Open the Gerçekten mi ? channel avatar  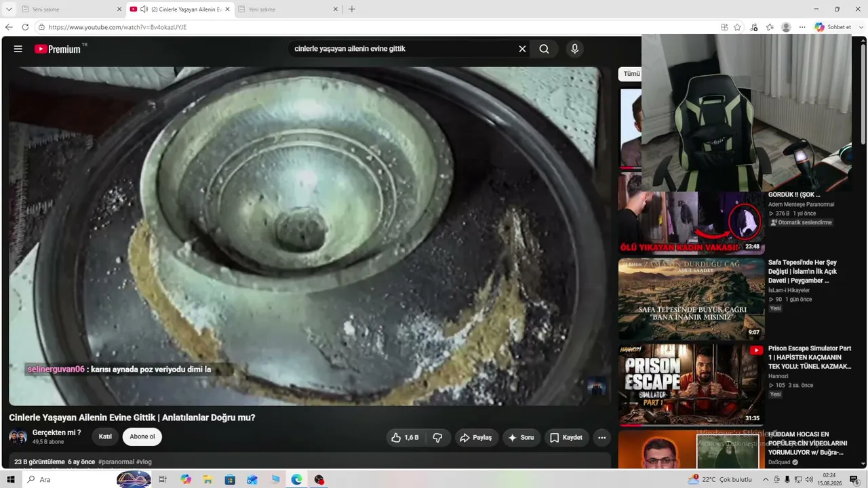(x=18, y=436)
